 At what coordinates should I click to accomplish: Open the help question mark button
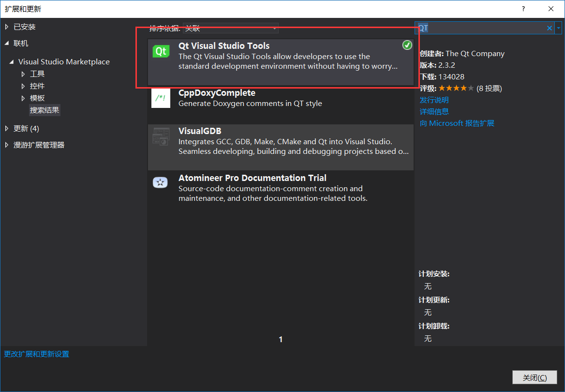click(x=523, y=9)
